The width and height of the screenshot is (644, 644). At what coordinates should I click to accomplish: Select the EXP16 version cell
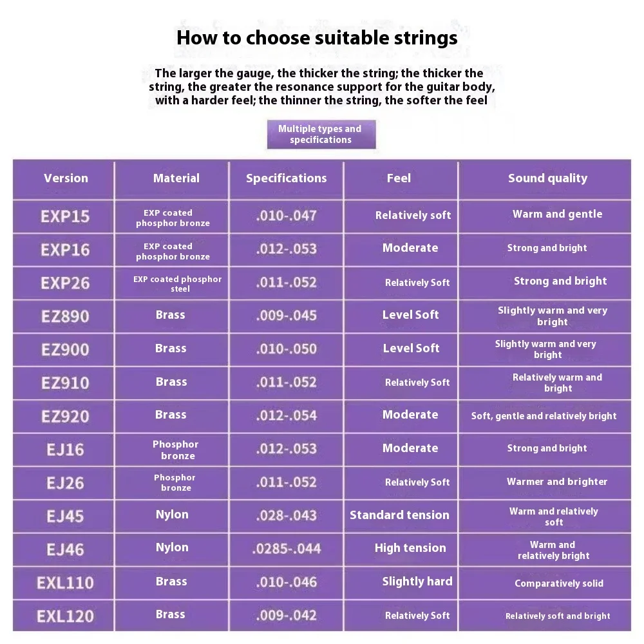coord(65,250)
